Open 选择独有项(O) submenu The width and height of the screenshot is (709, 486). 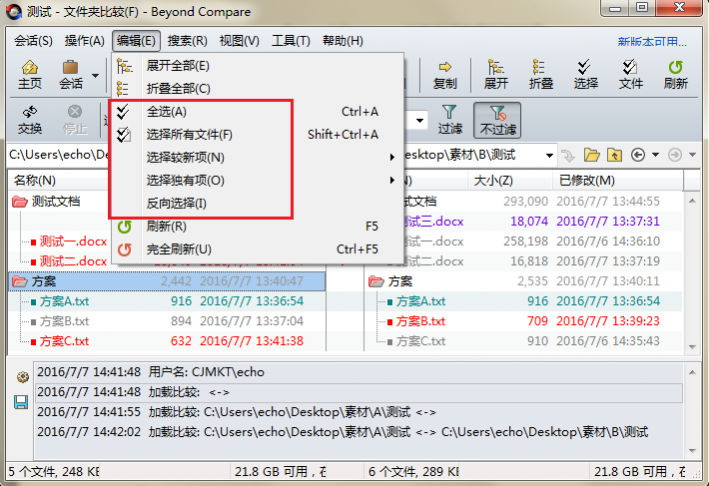(258, 181)
